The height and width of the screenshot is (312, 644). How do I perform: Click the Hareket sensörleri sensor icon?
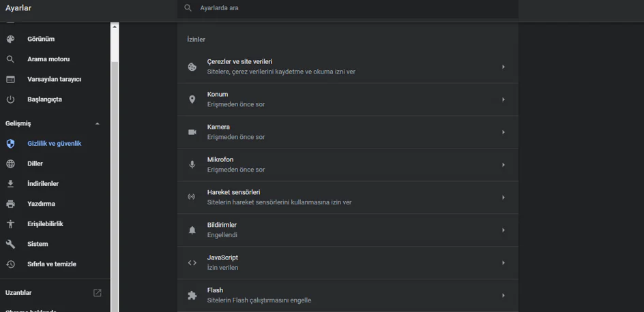pyautogui.click(x=192, y=198)
